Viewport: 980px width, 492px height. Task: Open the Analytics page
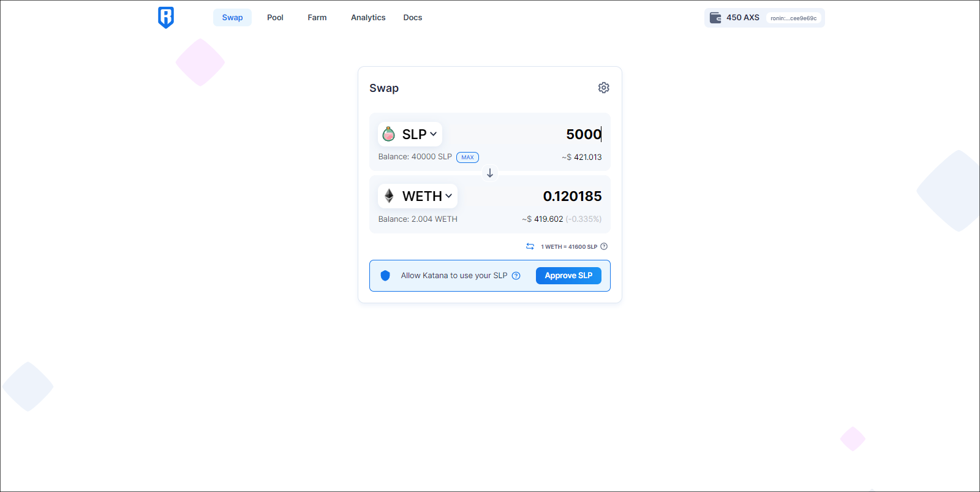pos(368,18)
